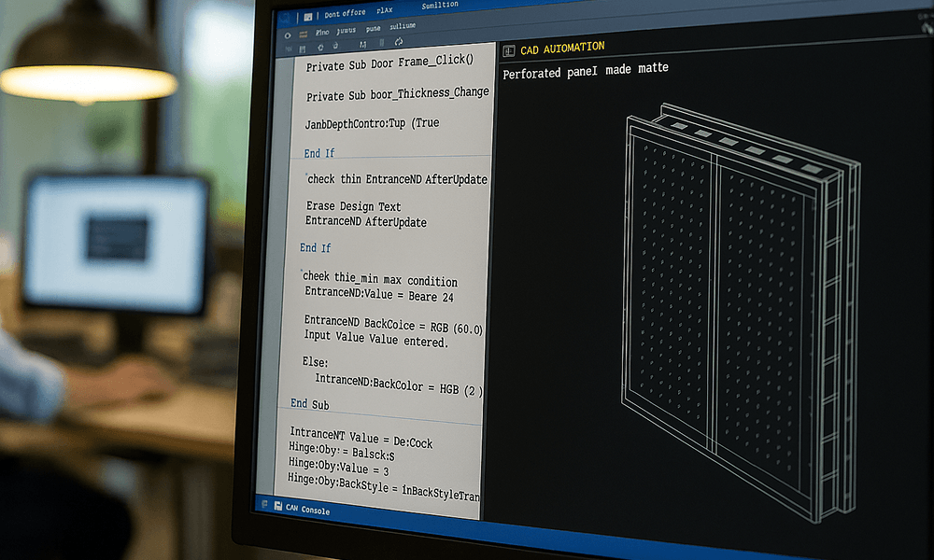Click the CAN Console status bar label
Screen dimensions: 934x560
click(308, 511)
